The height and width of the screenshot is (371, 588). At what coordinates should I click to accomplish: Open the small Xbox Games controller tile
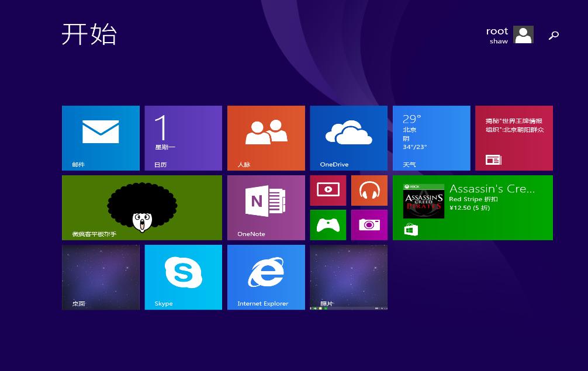tap(328, 225)
